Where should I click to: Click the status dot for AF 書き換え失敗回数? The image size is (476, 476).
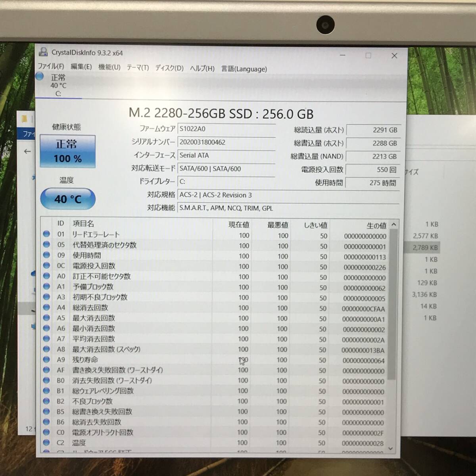(46, 370)
